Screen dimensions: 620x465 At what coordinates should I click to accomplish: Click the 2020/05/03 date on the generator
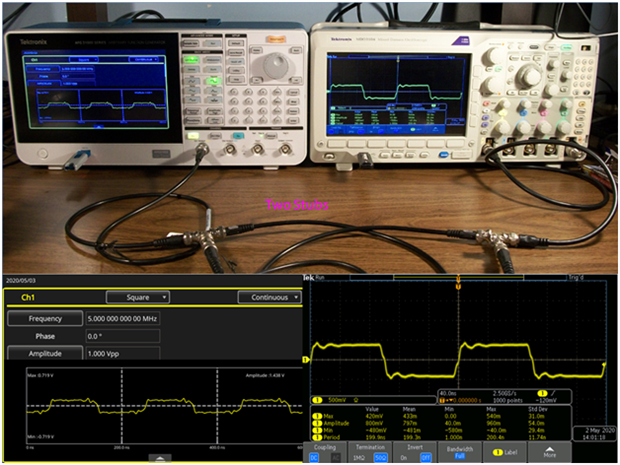[x=21, y=280]
